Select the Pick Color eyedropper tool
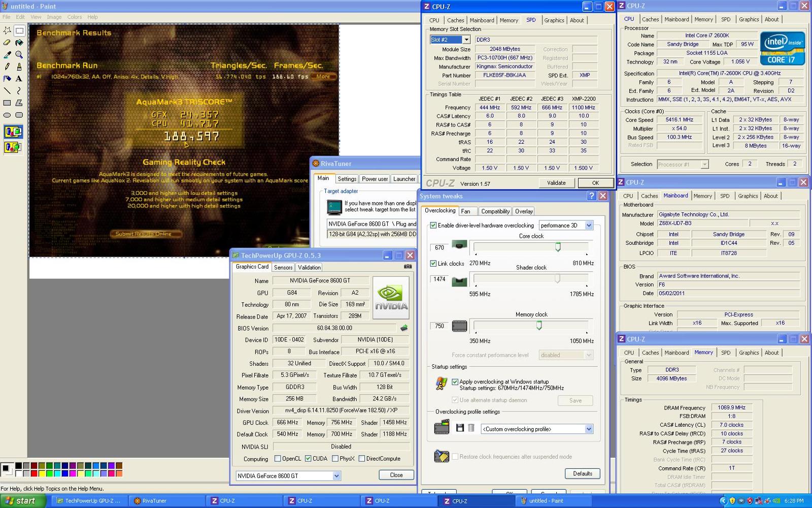Image resolution: width=812 pixels, height=508 pixels. tap(7, 54)
